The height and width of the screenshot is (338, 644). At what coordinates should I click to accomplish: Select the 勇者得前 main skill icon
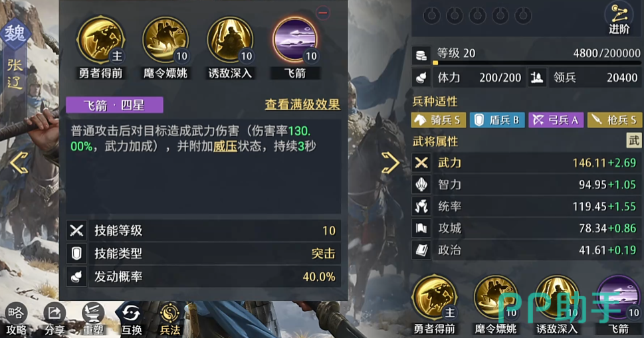[x=100, y=40]
